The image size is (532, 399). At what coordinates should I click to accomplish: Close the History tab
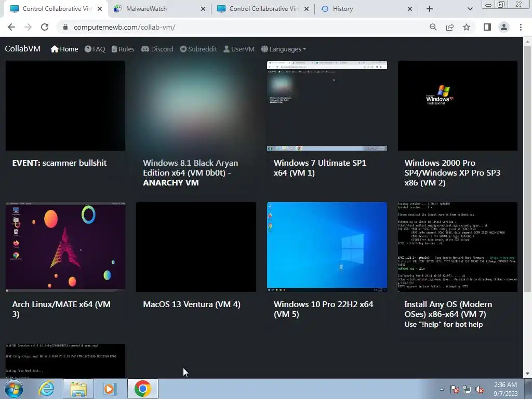(x=410, y=9)
